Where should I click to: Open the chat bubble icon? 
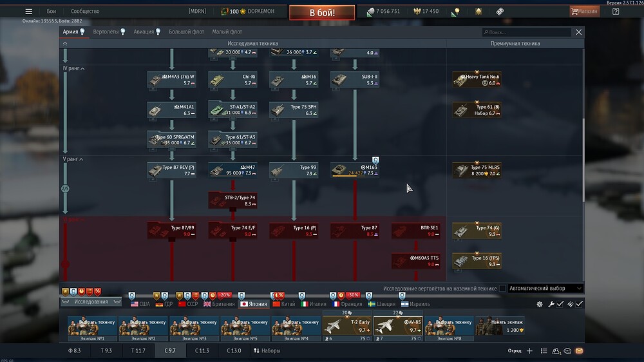tap(567, 351)
